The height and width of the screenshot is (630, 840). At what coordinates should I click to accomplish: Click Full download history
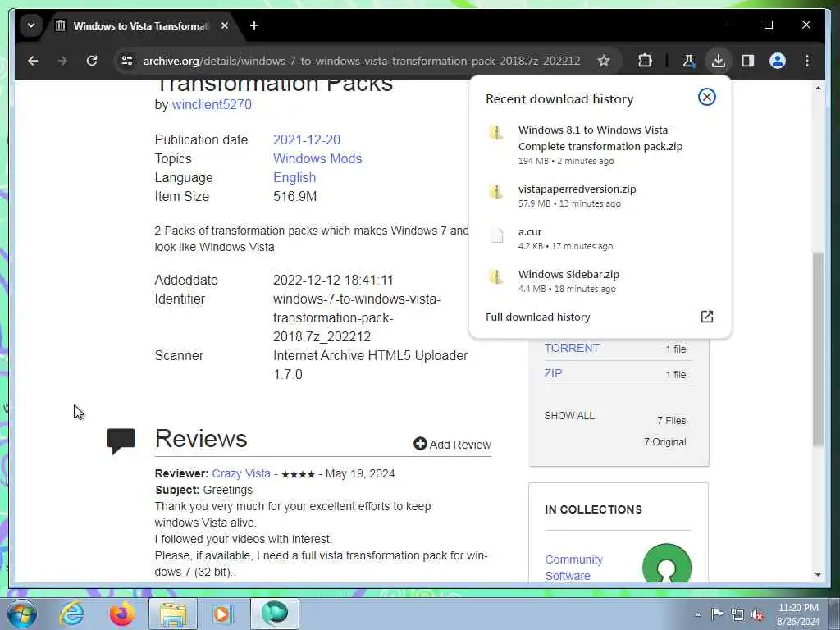click(538, 317)
